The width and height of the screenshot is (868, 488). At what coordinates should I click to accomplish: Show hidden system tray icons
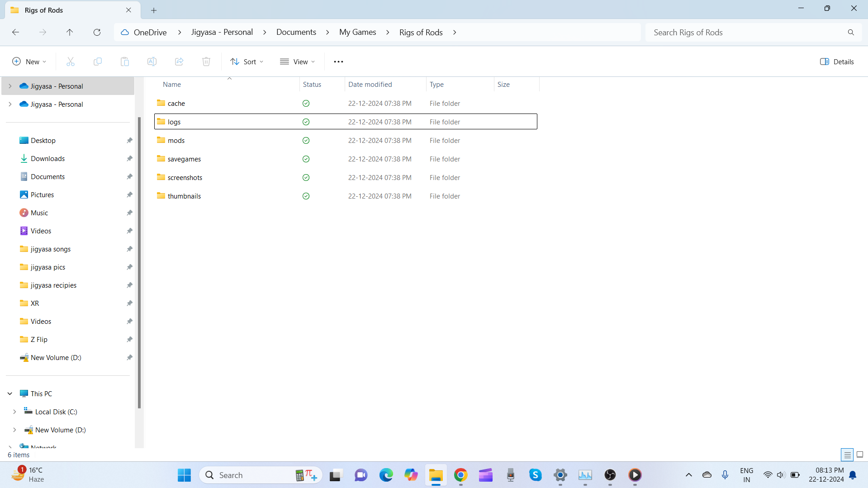pyautogui.click(x=688, y=475)
